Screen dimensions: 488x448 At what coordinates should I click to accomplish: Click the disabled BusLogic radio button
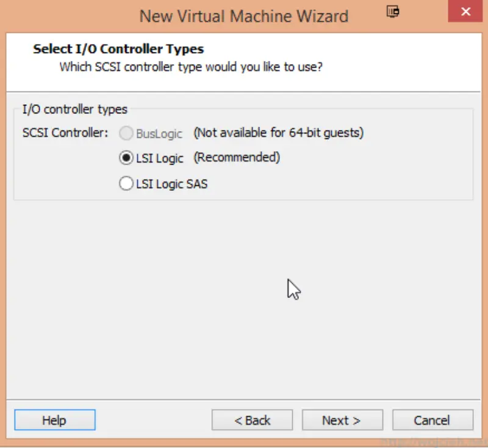[x=126, y=133]
